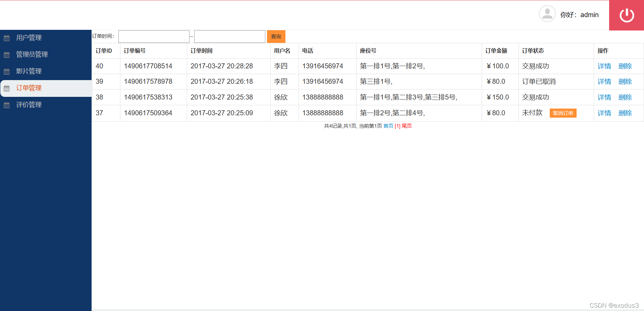Click order number 1490617578978
Screen dimensions: 644x311
(148, 82)
